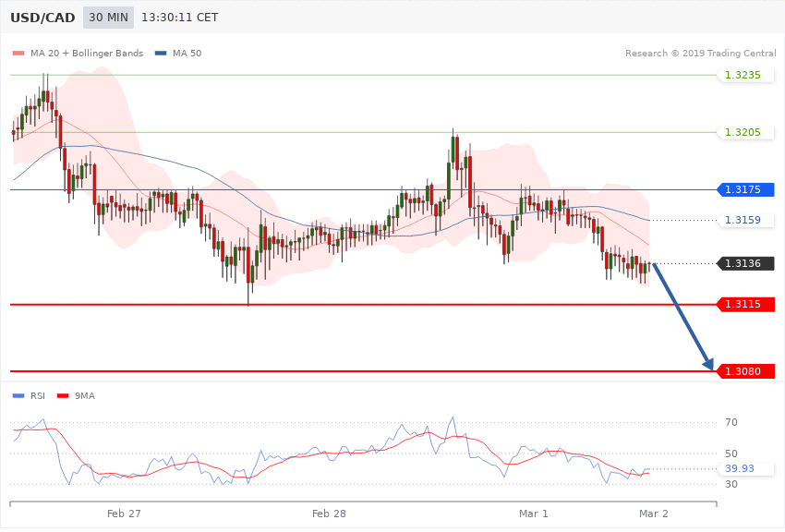The image size is (785, 532).
Task: Click the Feb 27 date axis label
Action: 124,514
